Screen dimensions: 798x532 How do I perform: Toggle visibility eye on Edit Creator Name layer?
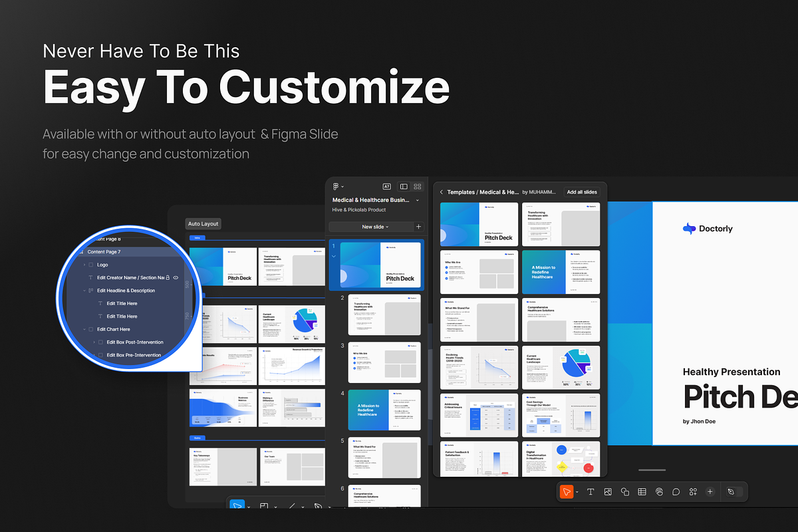tap(176, 277)
